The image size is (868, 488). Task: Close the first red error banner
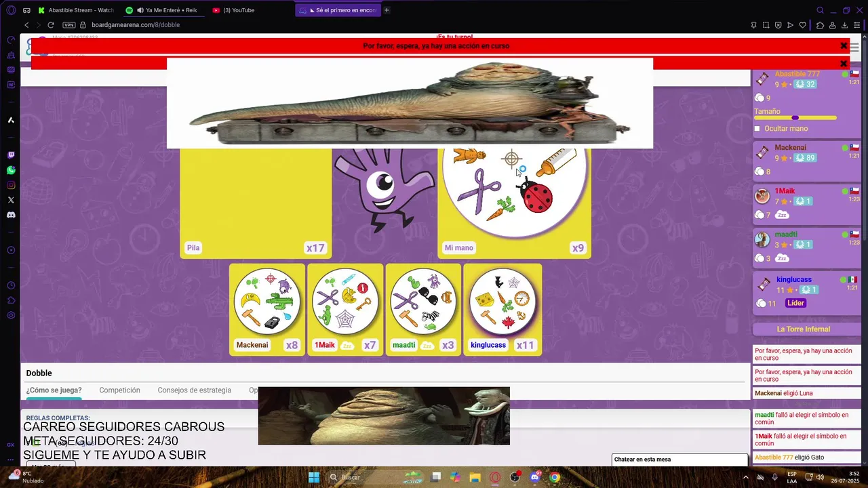click(x=844, y=45)
